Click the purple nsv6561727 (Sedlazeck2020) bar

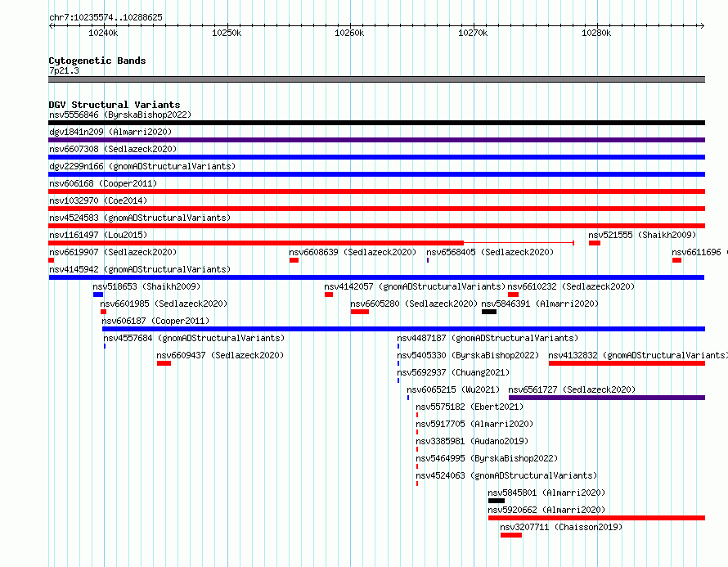coord(607,398)
